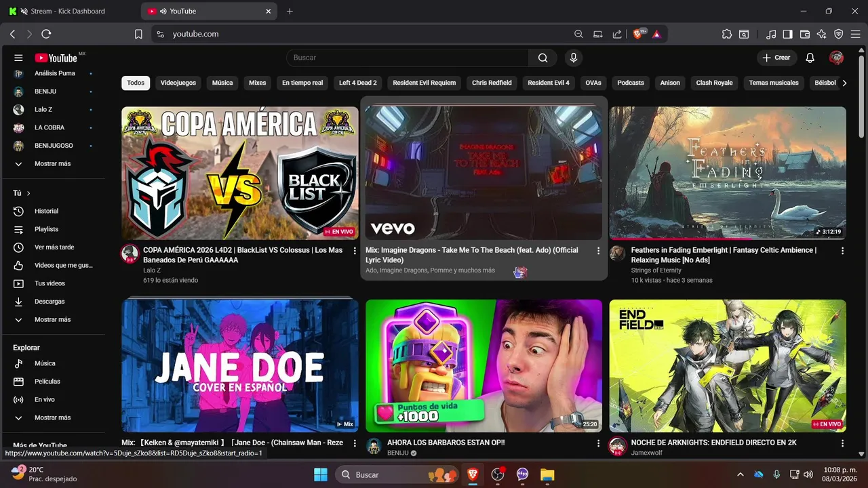Open Brave Playlist music note icon
This screenshot has height=488, width=868.
tap(771, 34)
